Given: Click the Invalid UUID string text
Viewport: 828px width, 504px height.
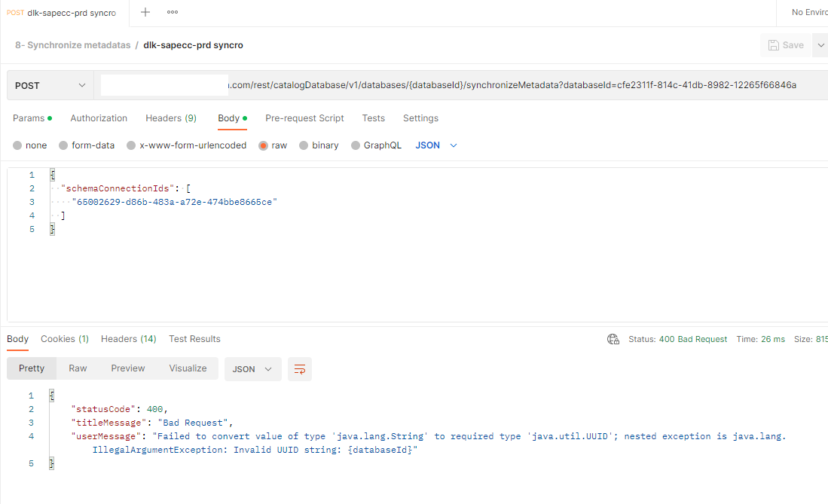Looking at the screenshot, I should (288, 450).
